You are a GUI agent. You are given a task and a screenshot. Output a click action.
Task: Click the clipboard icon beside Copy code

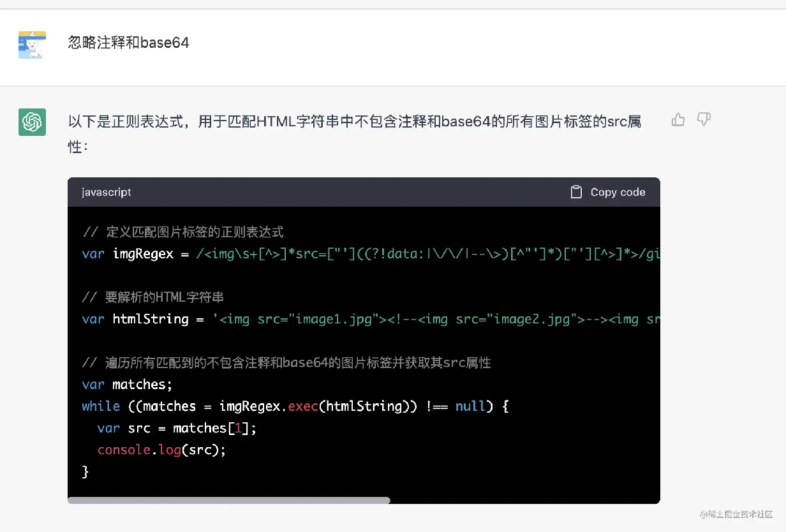tap(576, 191)
